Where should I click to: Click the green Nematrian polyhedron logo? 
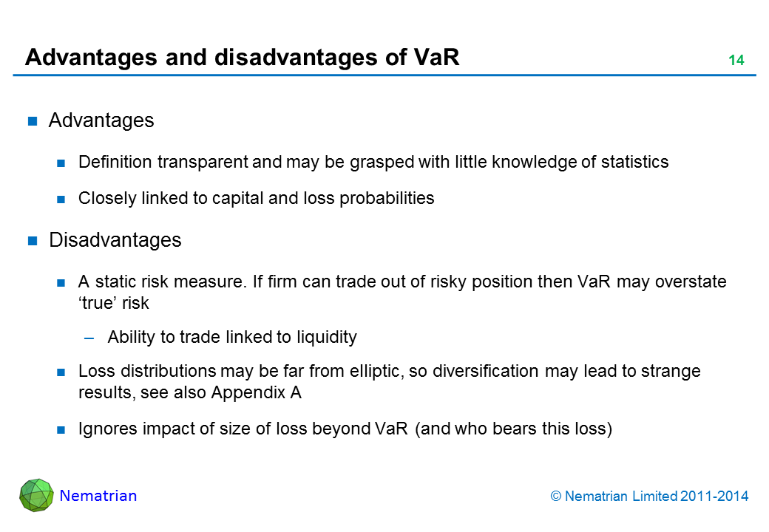[36, 495]
